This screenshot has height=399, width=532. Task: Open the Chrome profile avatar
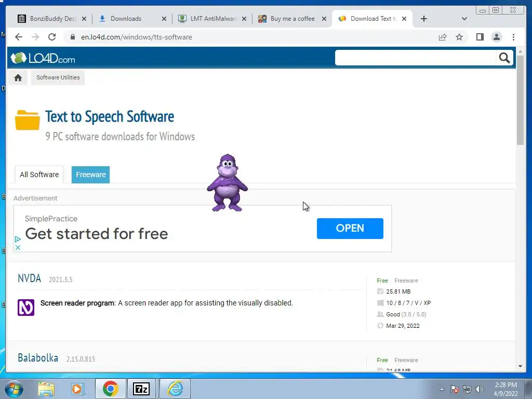pyautogui.click(x=496, y=37)
